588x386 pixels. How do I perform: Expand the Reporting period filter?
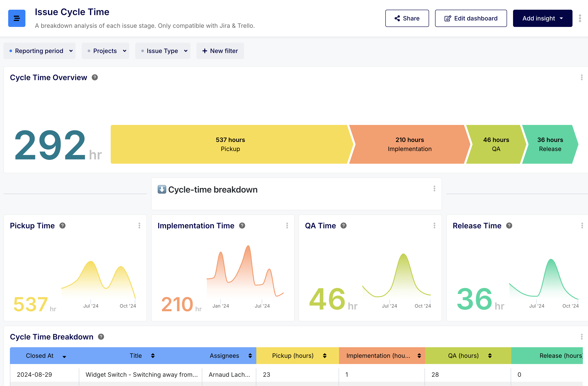(40, 51)
